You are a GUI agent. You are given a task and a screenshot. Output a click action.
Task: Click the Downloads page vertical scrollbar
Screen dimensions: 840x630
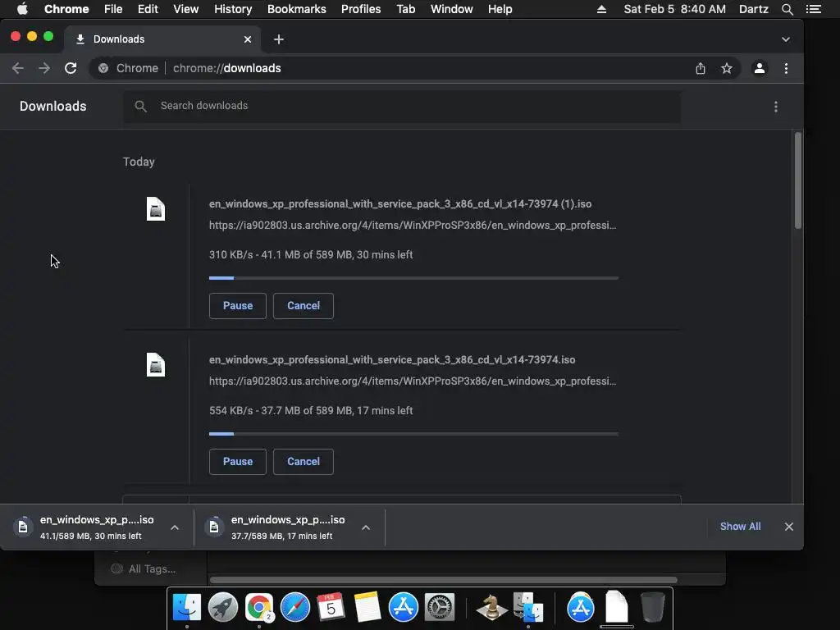(x=798, y=180)
